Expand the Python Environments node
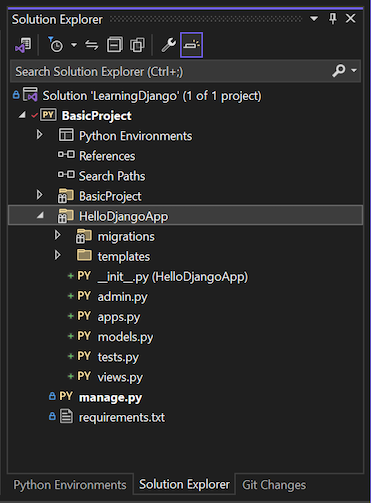The width and height of the screenshot is (371, 503). 39,135
